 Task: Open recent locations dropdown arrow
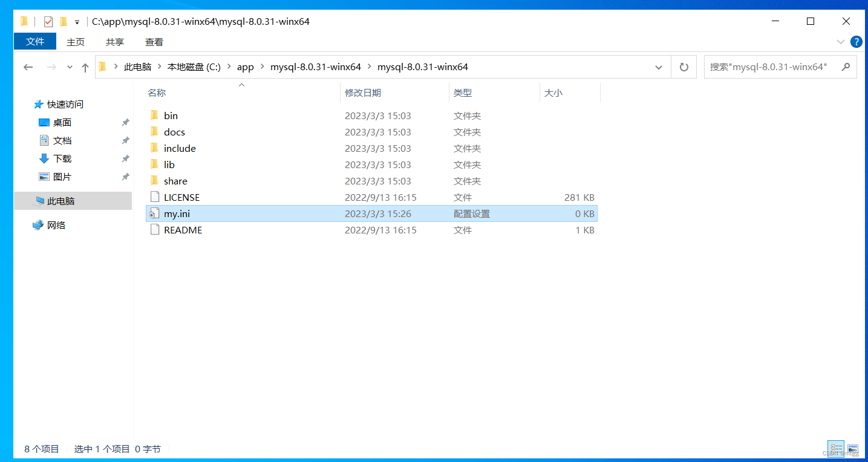pyautogui.click(x=70, y=67)
